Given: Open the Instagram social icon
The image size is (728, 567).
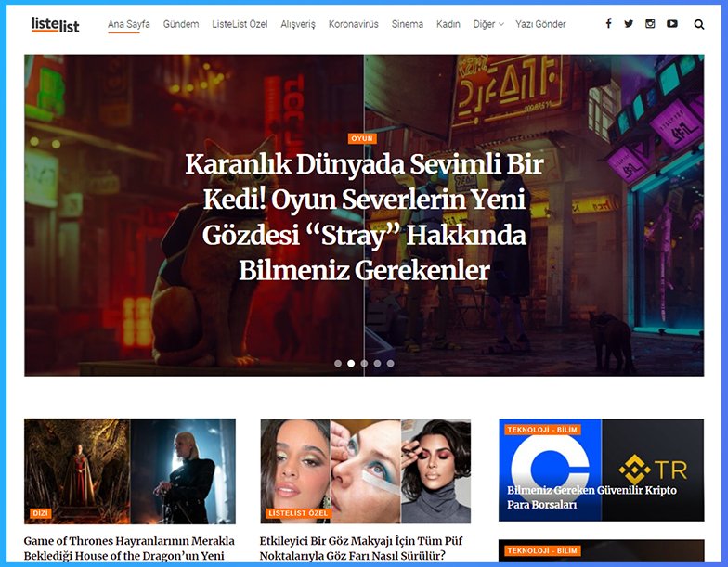Looking at the screenshot, I should tap(650, 24).
